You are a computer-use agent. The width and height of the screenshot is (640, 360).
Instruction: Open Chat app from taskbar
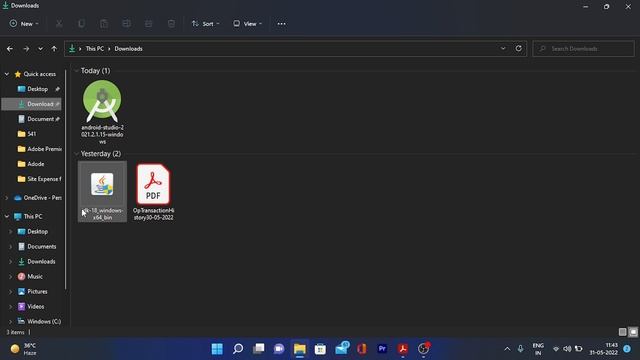(279, 349)
